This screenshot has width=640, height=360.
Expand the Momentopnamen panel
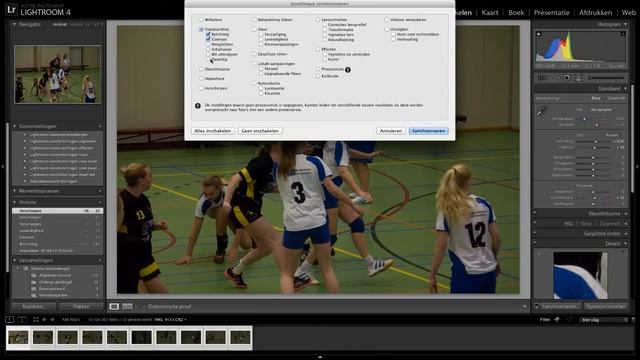15,191
